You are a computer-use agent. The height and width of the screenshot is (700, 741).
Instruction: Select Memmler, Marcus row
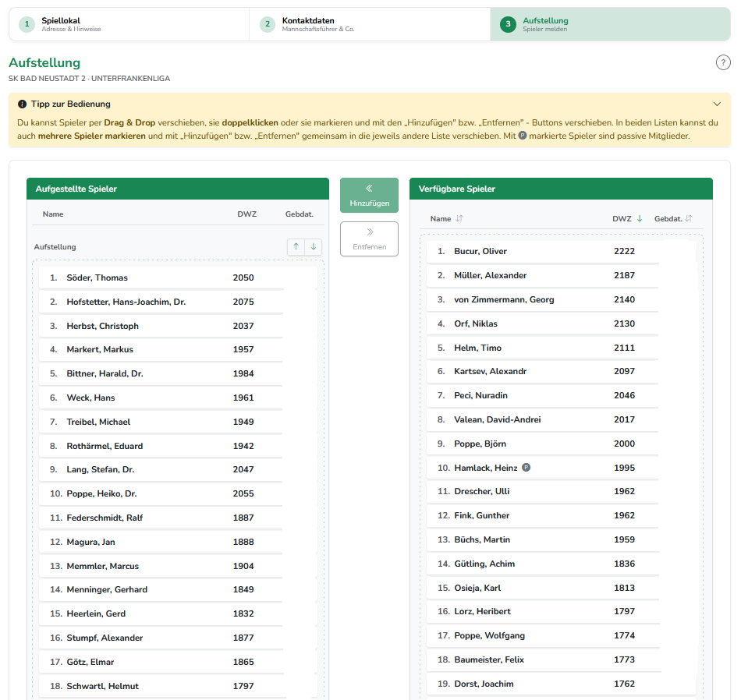(178, 566)
